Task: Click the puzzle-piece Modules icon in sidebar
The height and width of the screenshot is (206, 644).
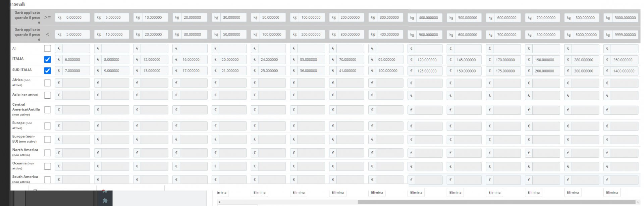Action: click(x=105, y=200)
